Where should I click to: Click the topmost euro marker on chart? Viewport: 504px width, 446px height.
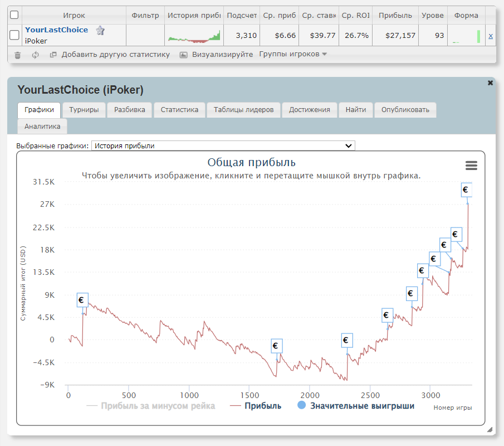coord(466,190)
